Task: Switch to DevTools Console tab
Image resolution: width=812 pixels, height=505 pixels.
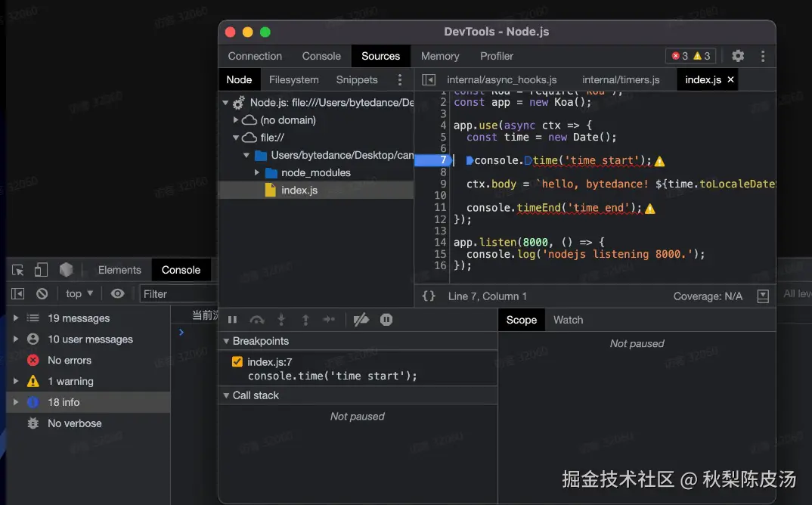Action: pyautogui.click(x=321, y=56)
